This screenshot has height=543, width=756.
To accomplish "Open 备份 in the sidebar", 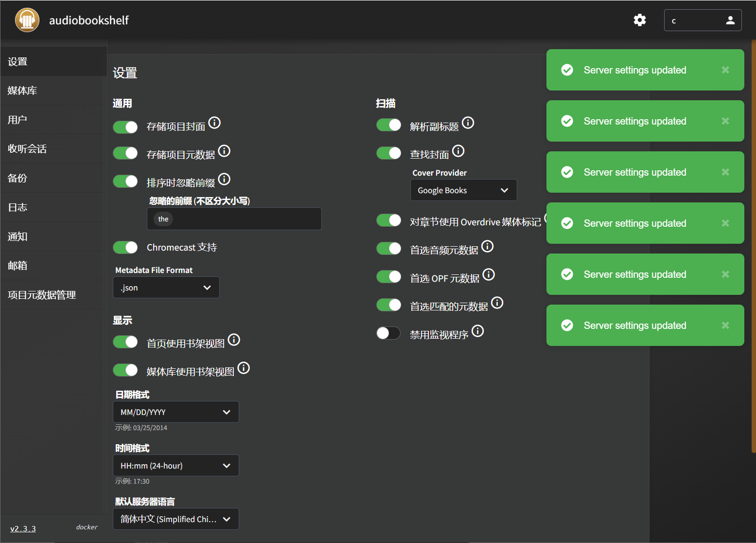I will [53, 178].
